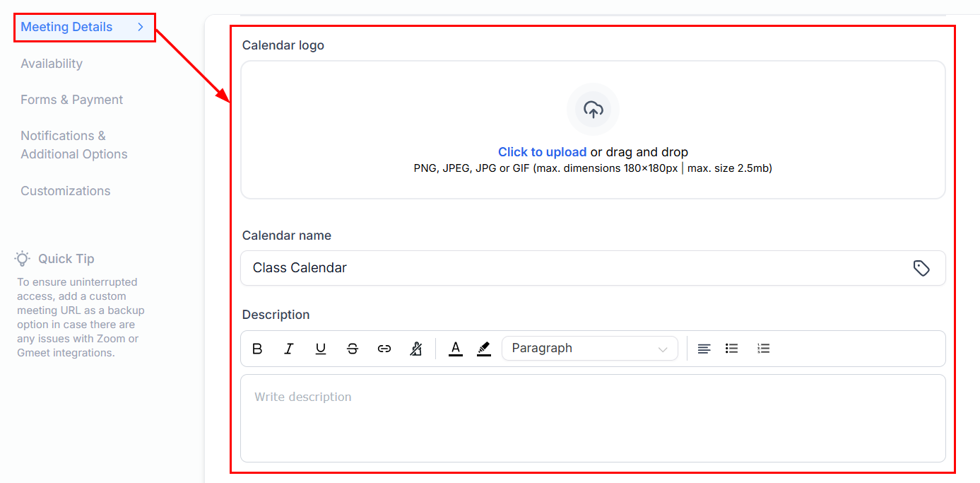Insert a numbered list
This screenshot has height=483, width=980.
tap(763, 349)
